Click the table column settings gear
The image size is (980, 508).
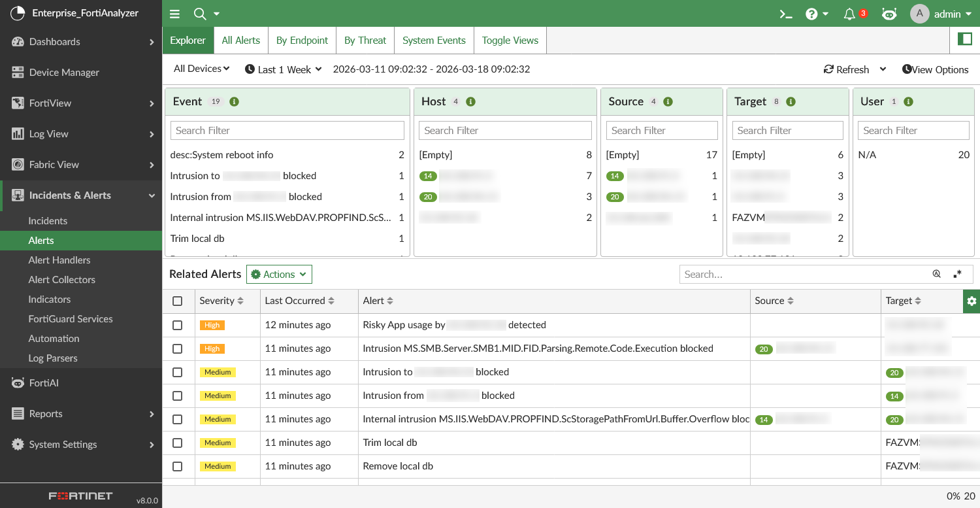coord(971,301)
